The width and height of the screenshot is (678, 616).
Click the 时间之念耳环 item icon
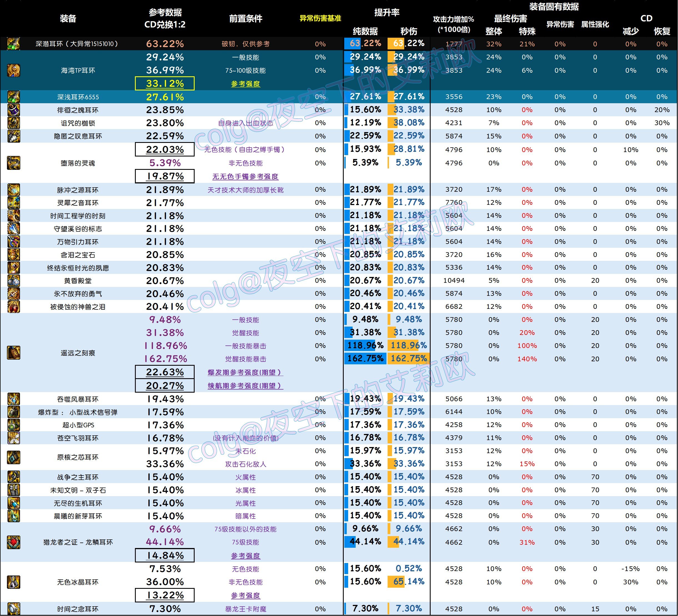[x=13, y=609]
